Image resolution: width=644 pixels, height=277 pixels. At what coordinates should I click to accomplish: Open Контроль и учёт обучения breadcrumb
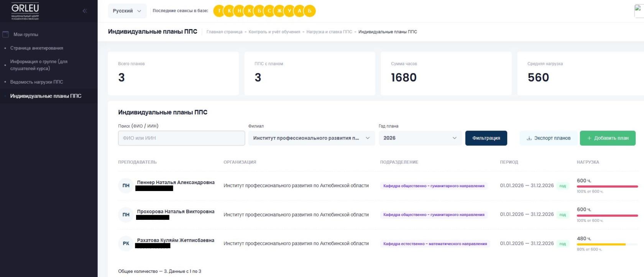(274, 32)
